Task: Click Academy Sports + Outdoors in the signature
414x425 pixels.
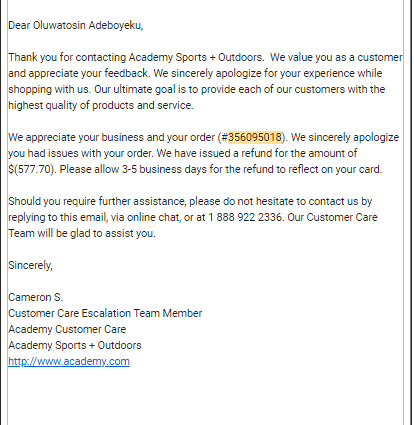Action: (x=75, y=345)
